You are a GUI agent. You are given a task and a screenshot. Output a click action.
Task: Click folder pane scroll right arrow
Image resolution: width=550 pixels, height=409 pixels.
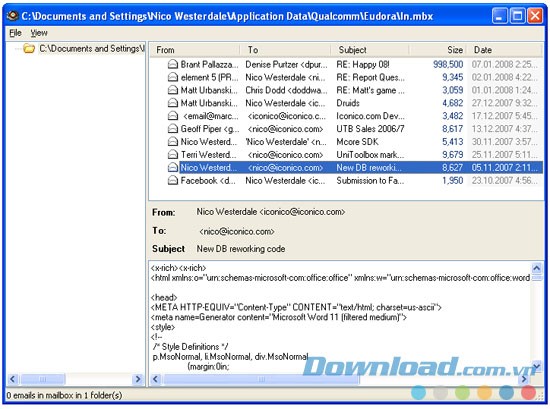(x=138, y=379)
